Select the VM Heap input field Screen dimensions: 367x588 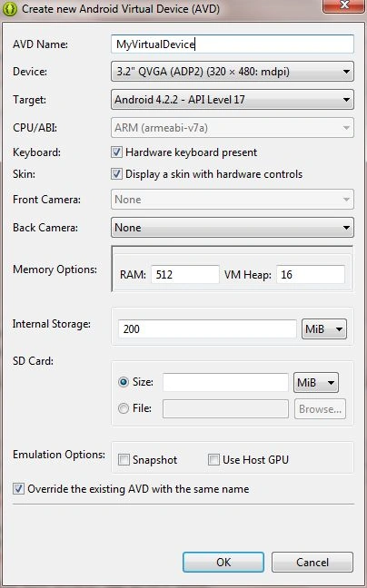tap(311, 275)
